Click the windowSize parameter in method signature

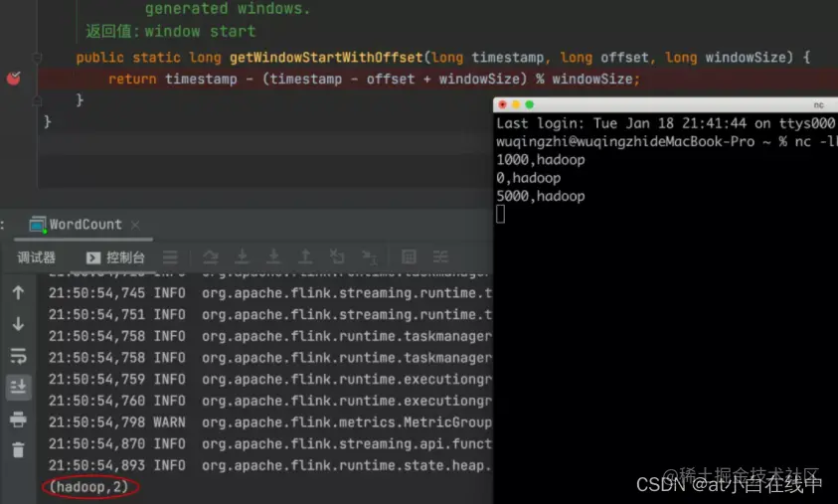746,58
